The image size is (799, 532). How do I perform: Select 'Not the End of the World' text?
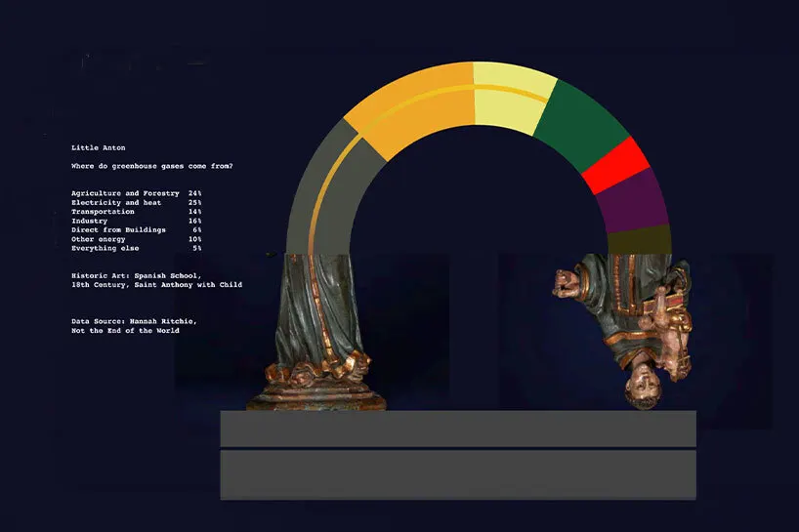[125, 331]
